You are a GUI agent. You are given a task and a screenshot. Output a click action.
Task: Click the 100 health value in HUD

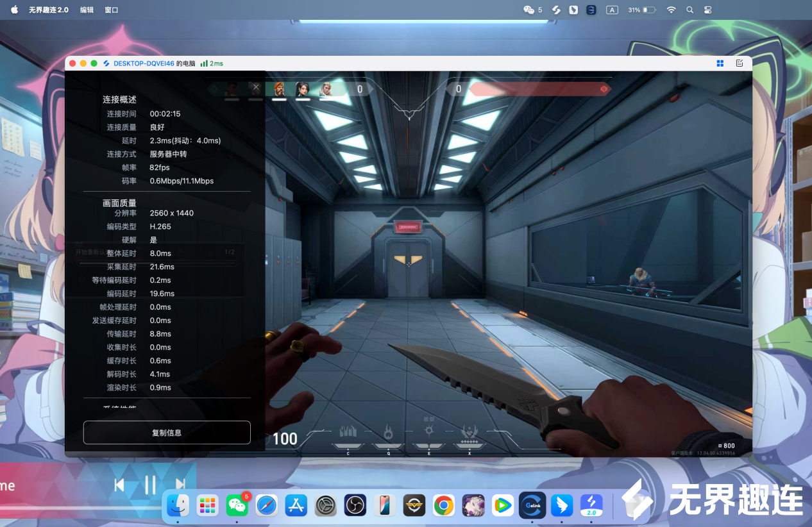tap(285, 439)
